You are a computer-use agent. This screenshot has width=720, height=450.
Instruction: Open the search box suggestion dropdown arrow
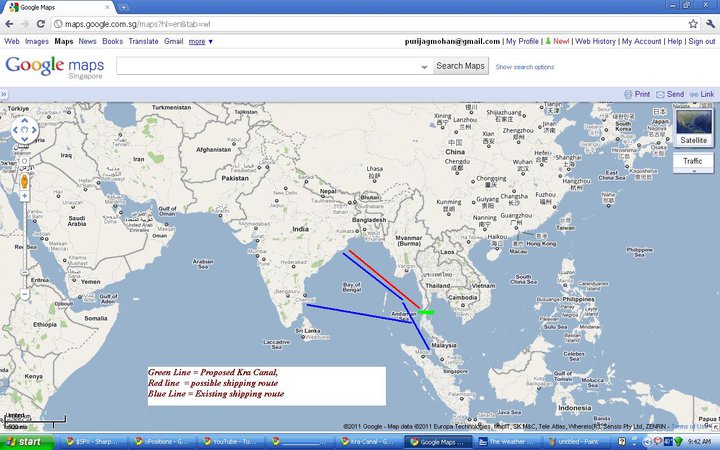tap(424, 67)
